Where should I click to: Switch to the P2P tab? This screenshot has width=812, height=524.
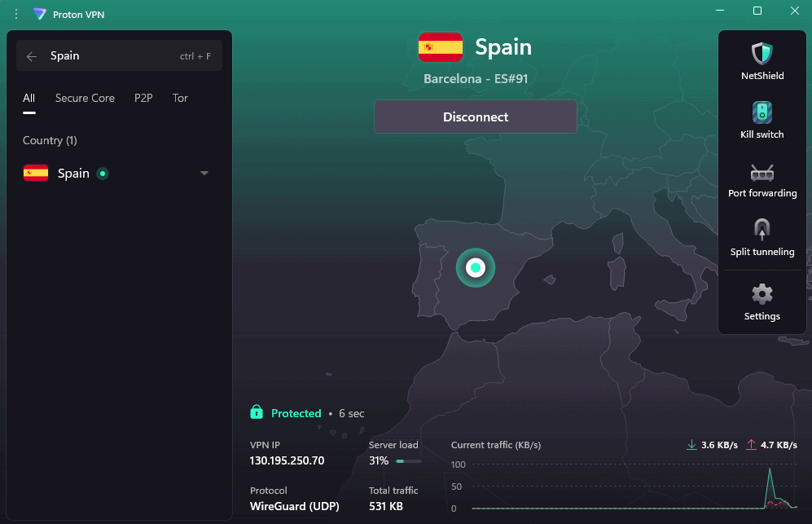click(x=143, y=98)
